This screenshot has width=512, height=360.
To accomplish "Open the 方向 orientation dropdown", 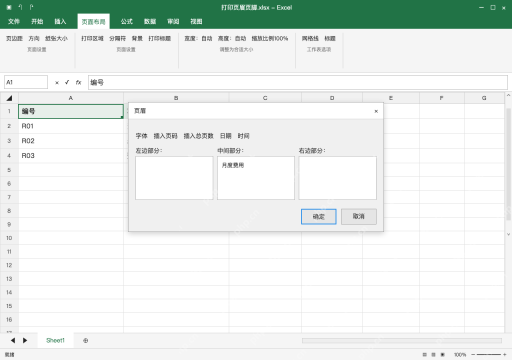I will click(x=34, y=38).
